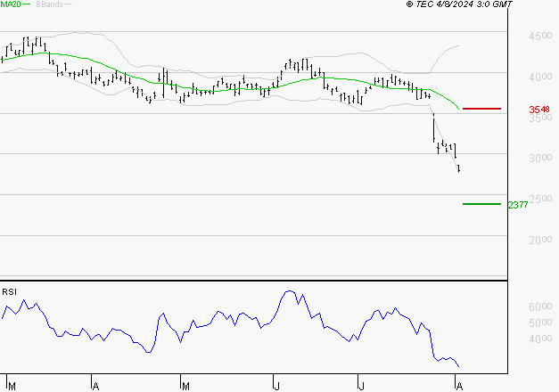This screenshot has height=392, width=559.
Task: Click the 2500 price axis label
Action: (540, 199)
